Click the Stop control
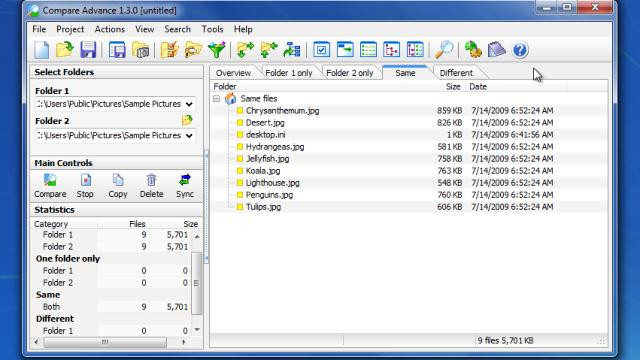The width and height of the screenshot is (640, 360). pyautogui.click(x=85, y=186)
